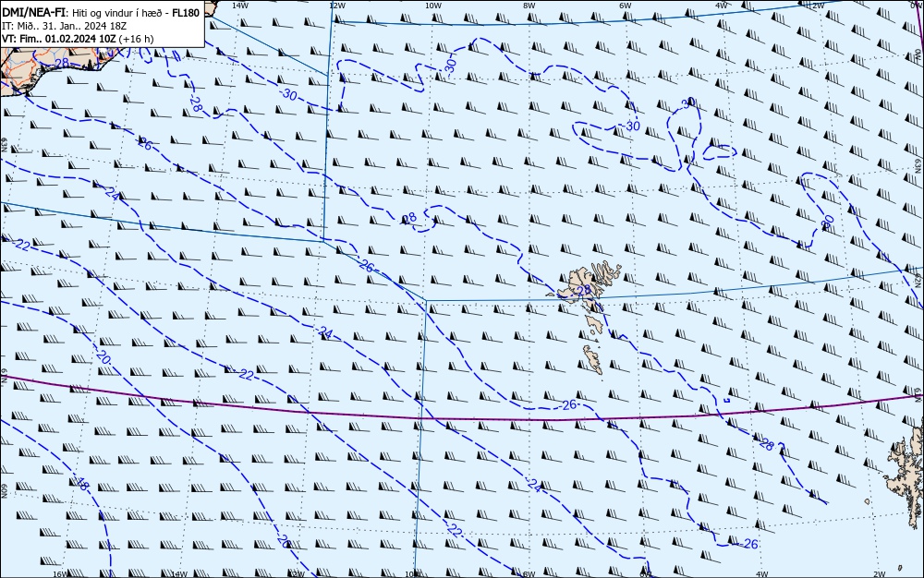Click the '14W' longitude label on top edge
Viewport: 924px width, 578px height.
tap(239, 6)
